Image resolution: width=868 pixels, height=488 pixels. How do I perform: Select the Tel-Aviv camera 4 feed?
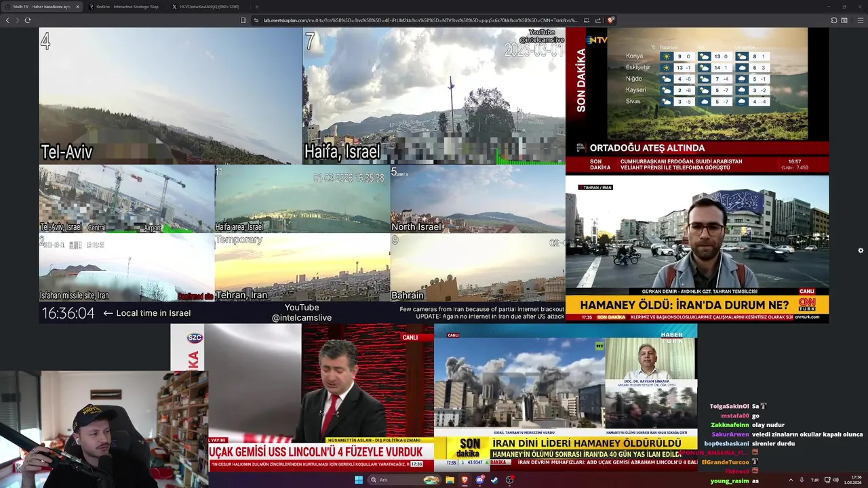coord(170,96)
